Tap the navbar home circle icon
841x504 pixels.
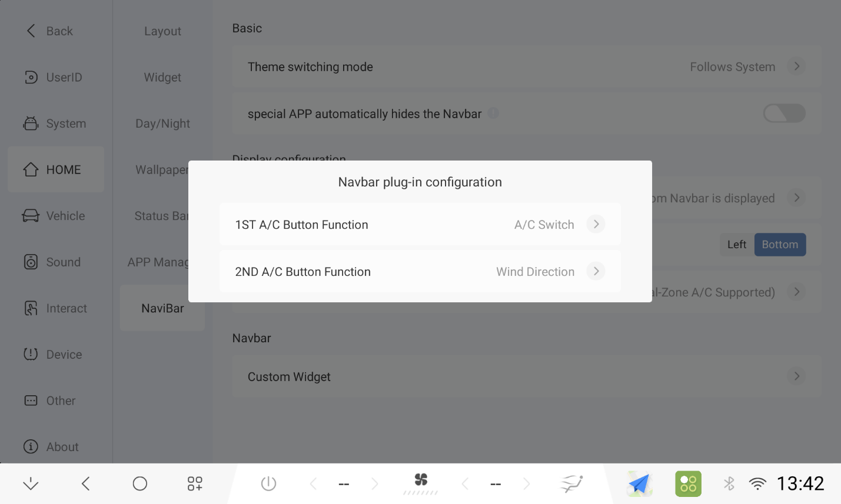coord(140,483)
